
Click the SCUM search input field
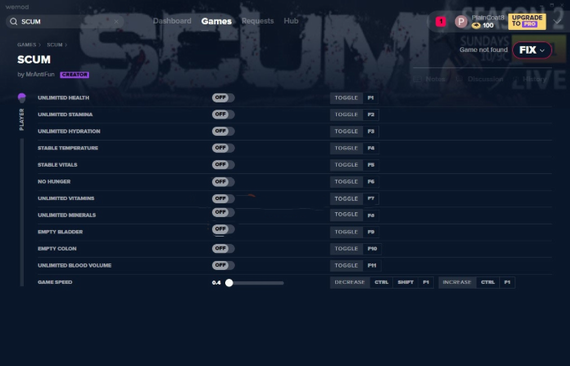[x=65, y=22]
